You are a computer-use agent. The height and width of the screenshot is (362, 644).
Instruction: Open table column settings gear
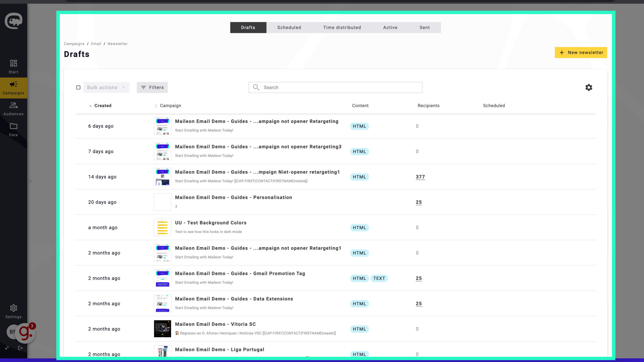click(589, 87)
